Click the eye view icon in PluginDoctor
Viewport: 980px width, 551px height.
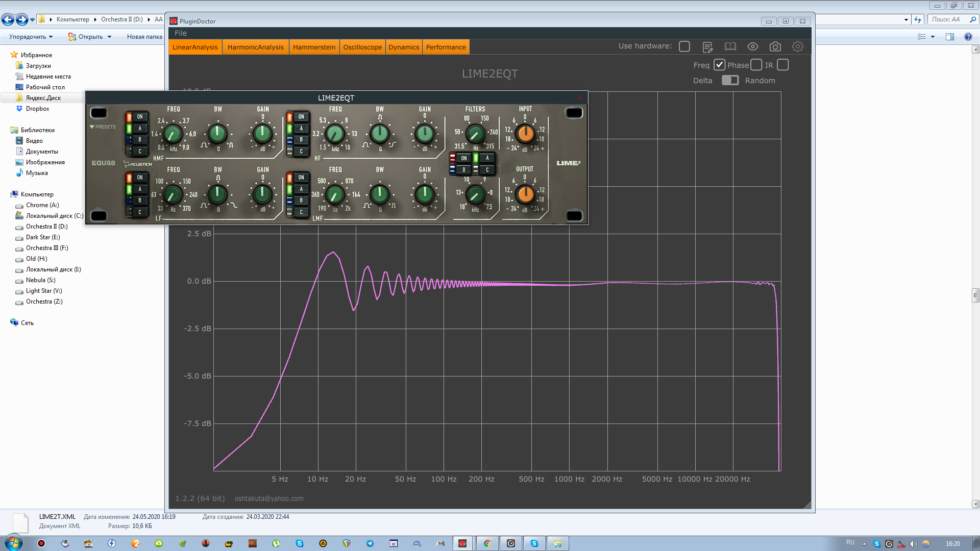click(x=753, y=46)
